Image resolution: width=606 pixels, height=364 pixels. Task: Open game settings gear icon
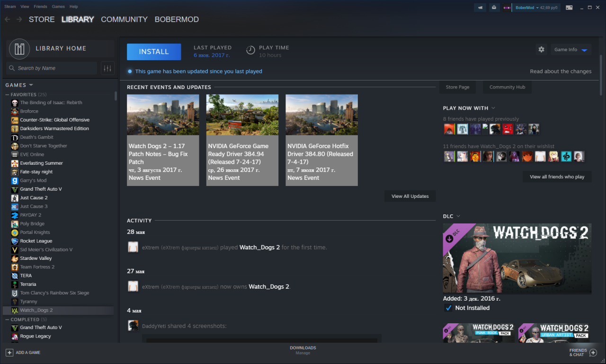(541, 49)
